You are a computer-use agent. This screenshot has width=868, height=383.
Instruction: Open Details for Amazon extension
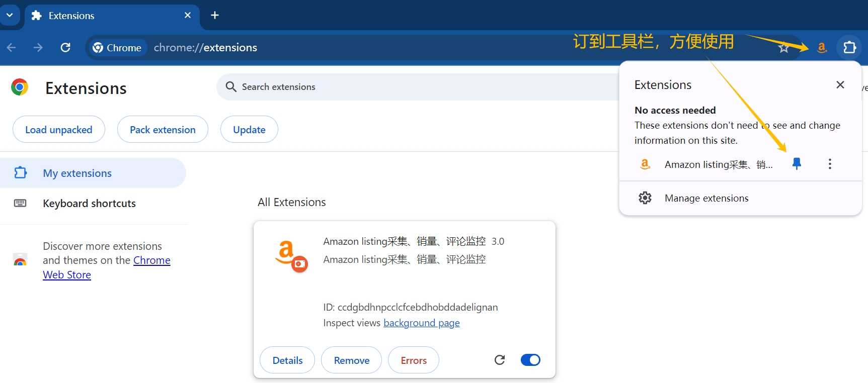287,360
